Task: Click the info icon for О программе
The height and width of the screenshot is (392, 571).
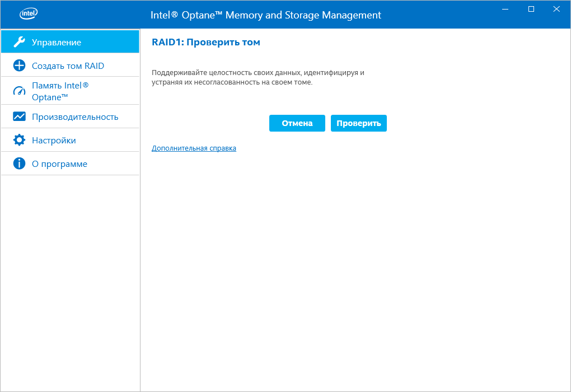Action: coord(19,164)
